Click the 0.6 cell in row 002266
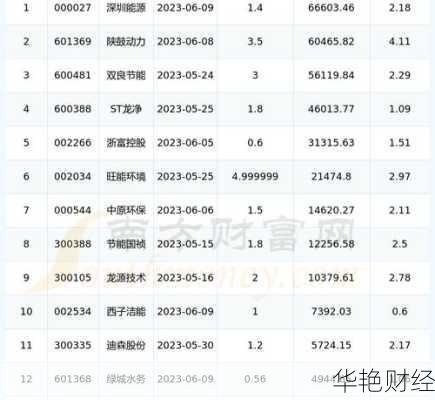 click(255, 143)
